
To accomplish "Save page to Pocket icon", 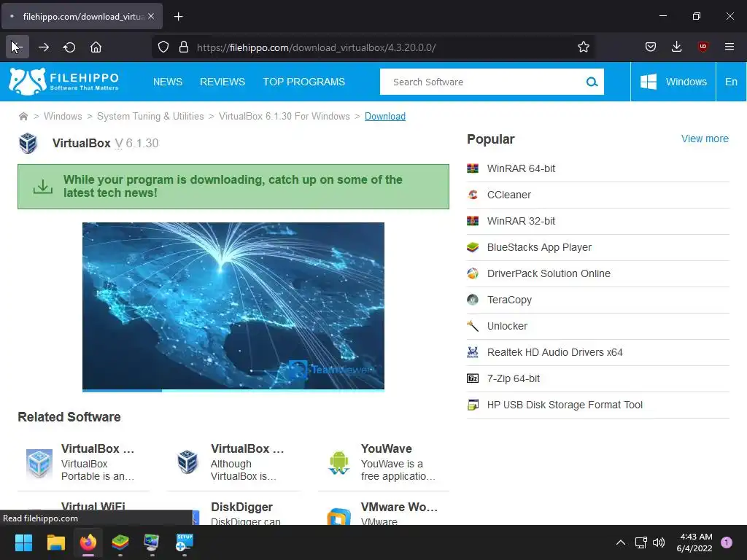I will point(650,47).
